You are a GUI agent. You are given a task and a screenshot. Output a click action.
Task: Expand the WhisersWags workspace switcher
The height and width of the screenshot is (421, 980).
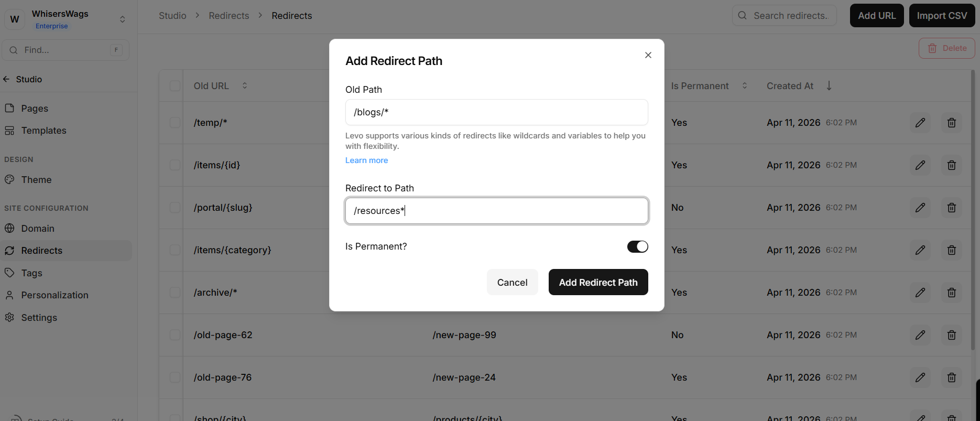122,19
